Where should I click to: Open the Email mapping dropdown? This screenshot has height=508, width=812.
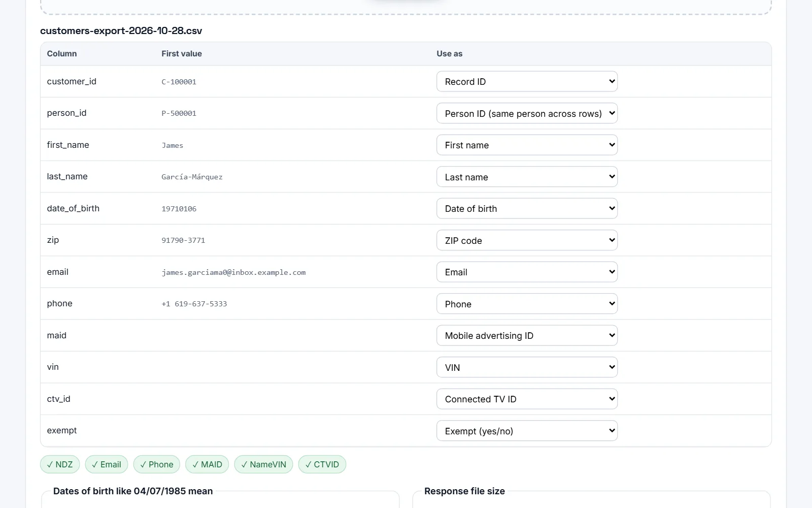(x=527, y=272)
